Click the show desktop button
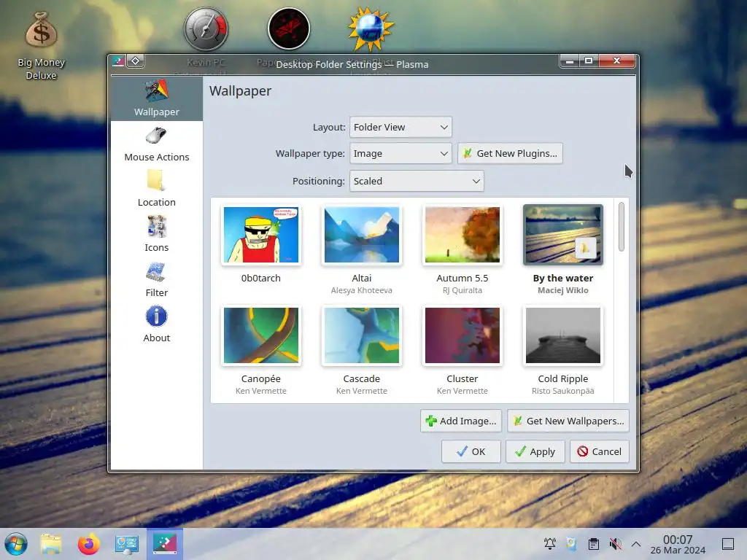747x560 pixels. (x=728, y=544)
